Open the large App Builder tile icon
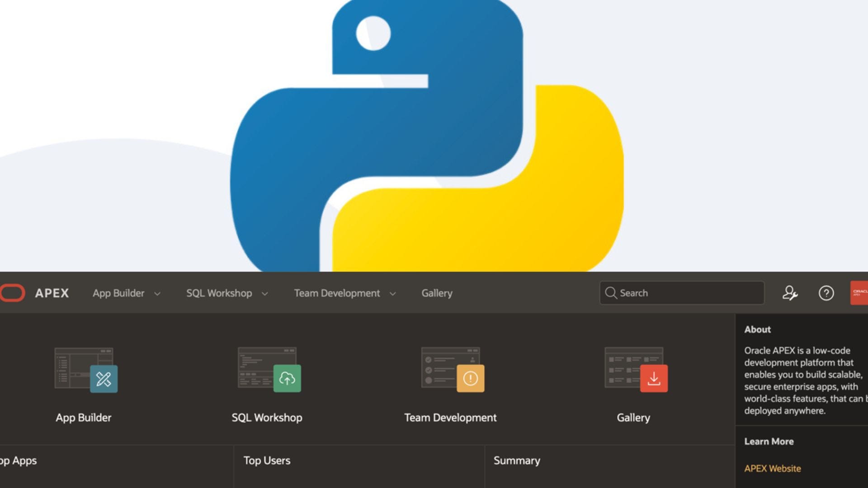Image resolution: width=868 pixels, height=488 pixels. [x=86, y=370]
